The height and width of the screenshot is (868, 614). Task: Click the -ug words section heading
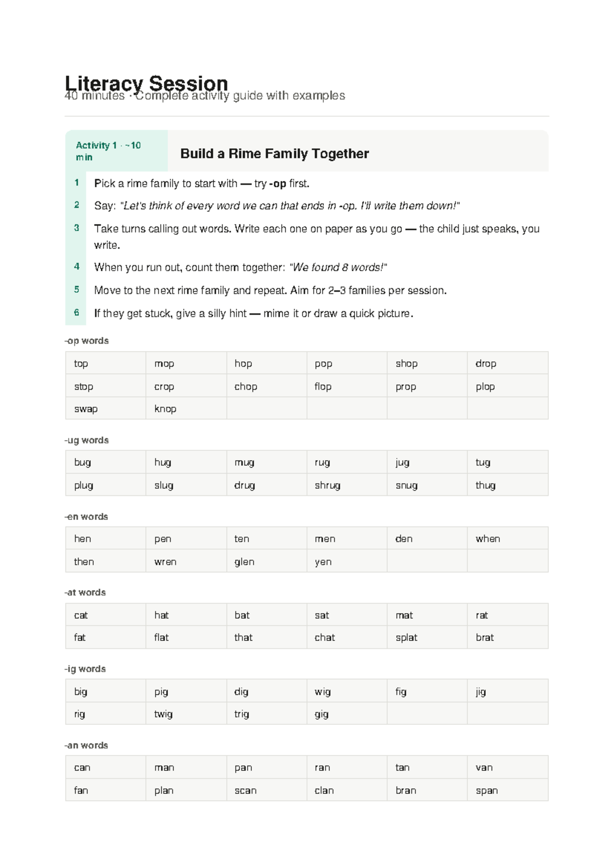click(x=86, y=440)
